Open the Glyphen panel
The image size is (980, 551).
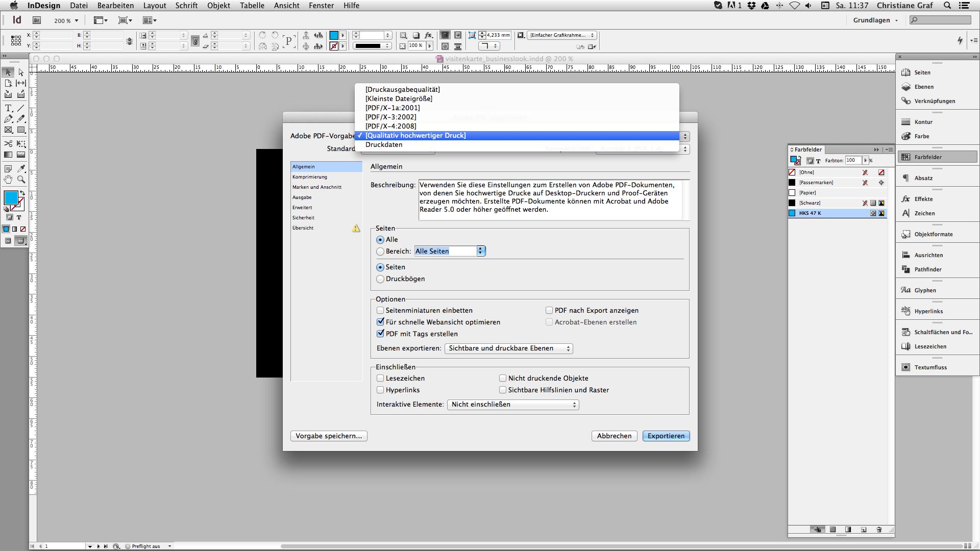tap(925, 290)
